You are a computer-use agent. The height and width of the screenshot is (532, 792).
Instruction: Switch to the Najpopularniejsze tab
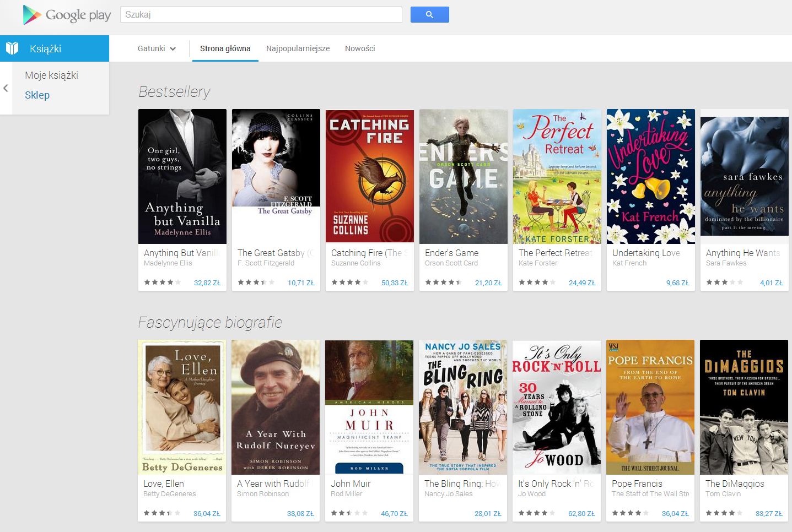pos(298,48)
